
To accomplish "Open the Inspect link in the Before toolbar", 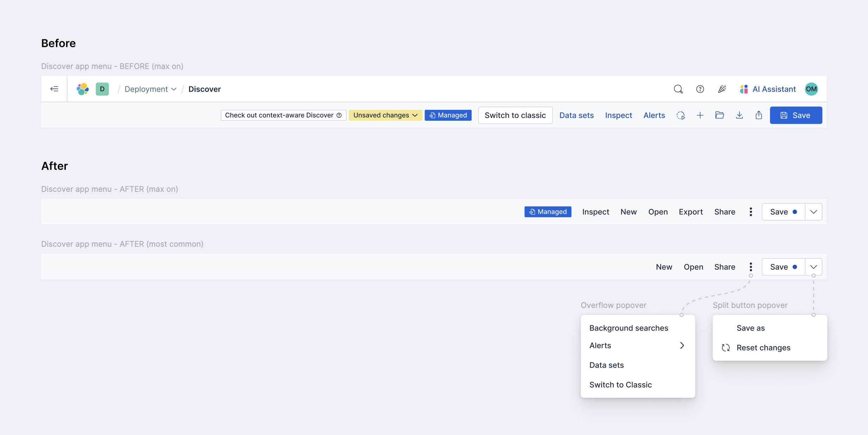I will tap(618, 115).
